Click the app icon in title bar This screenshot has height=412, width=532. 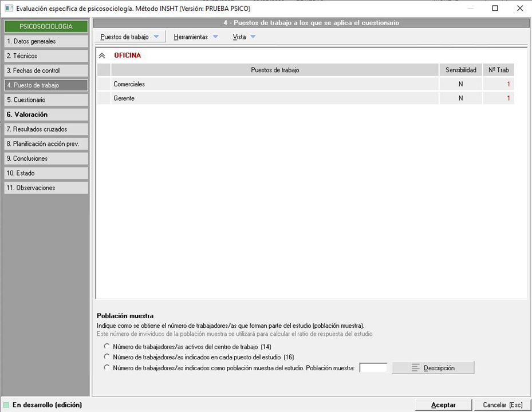pyautogui.click(x=9, y=9)
